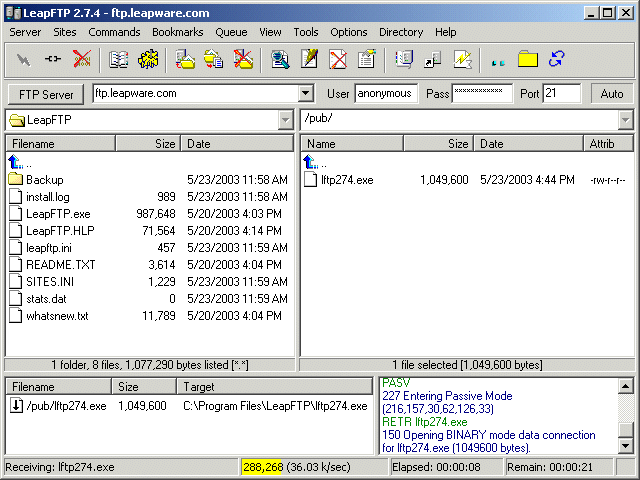Click the remote Attrib column header
Screen dimensions: 640x480
click(x=608, y=144)
